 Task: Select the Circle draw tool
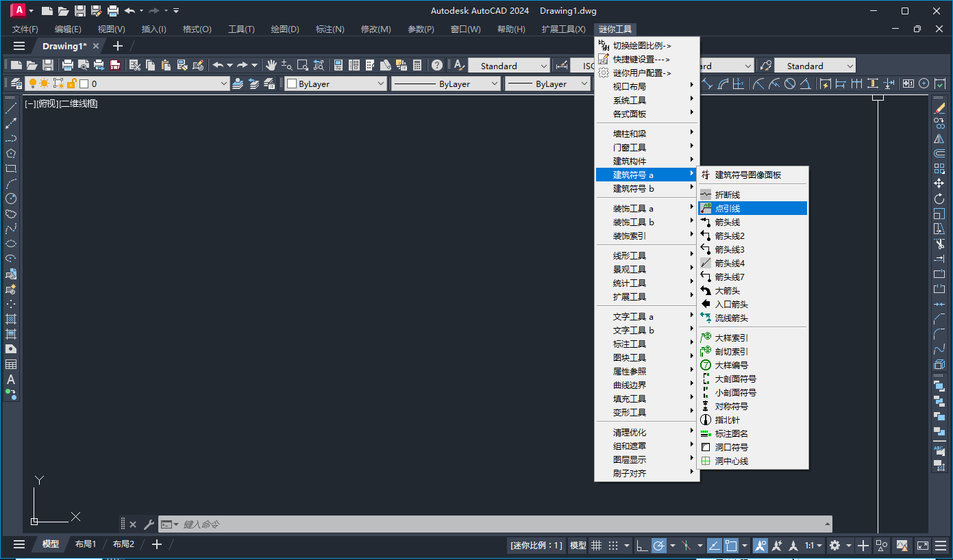(11, 199)
